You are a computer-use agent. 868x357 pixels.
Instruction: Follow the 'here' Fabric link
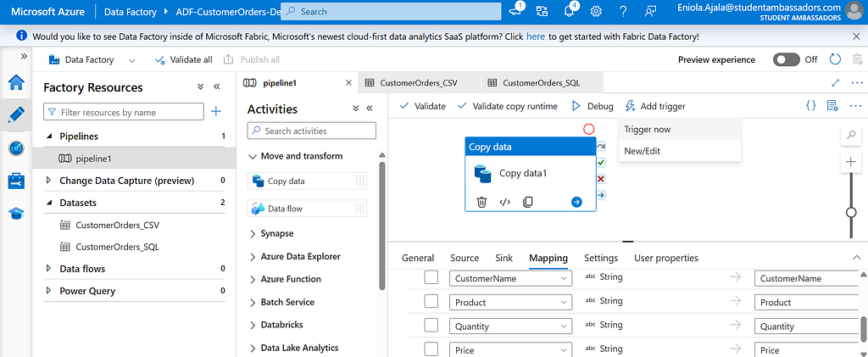(536, 36)
